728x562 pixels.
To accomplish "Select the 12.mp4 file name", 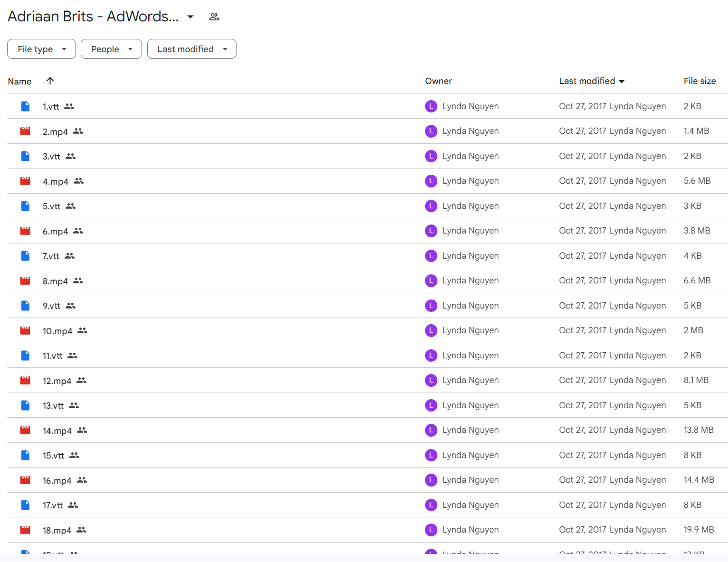I will tap(57, 381).
